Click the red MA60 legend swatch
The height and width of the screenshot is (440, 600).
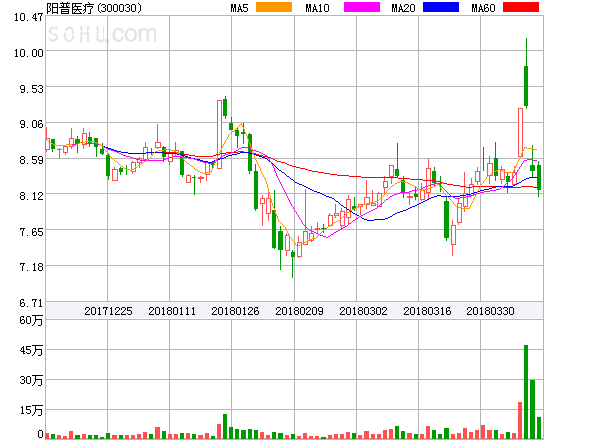pyautogui.click(x=521, y=7)
